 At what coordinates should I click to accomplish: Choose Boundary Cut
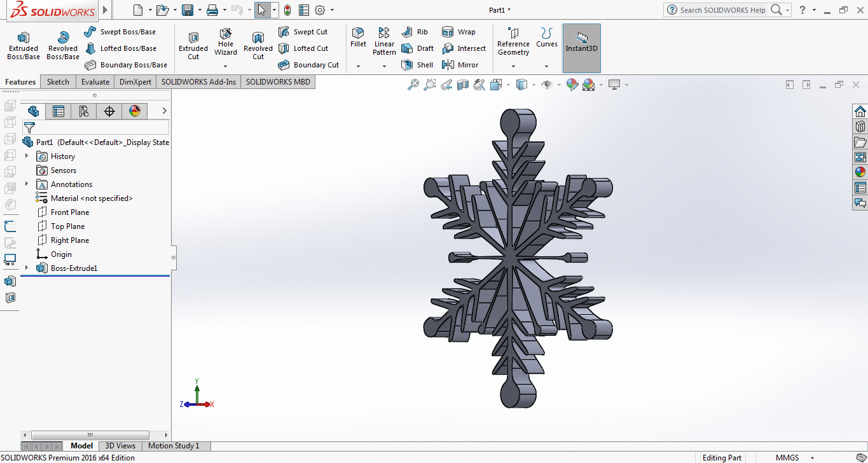309,65
